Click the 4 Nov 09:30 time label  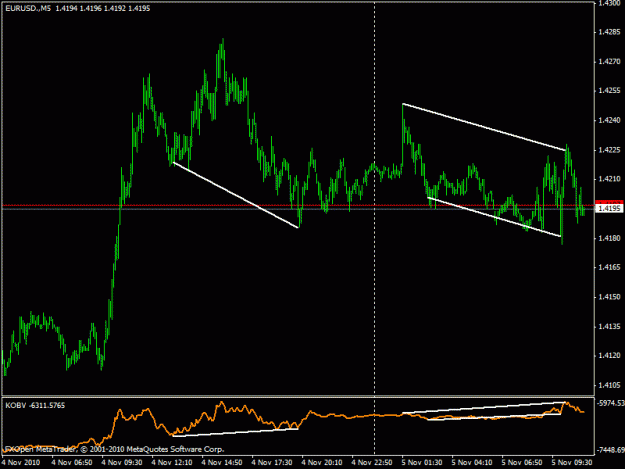[122, 462]
